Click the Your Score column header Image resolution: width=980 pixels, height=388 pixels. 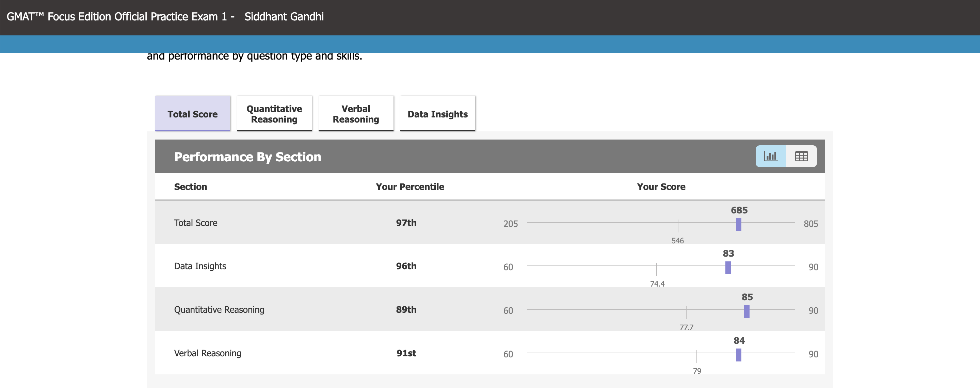click(661, 187)
